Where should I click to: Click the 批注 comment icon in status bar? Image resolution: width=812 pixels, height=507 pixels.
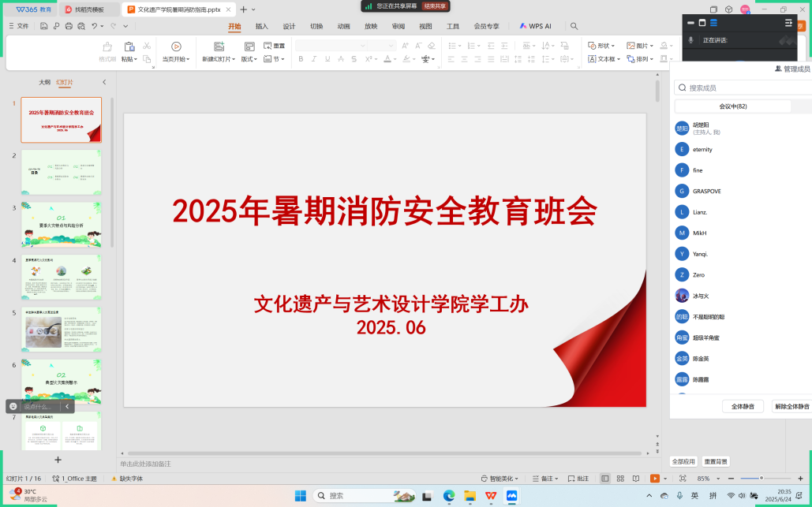(578, 479)
